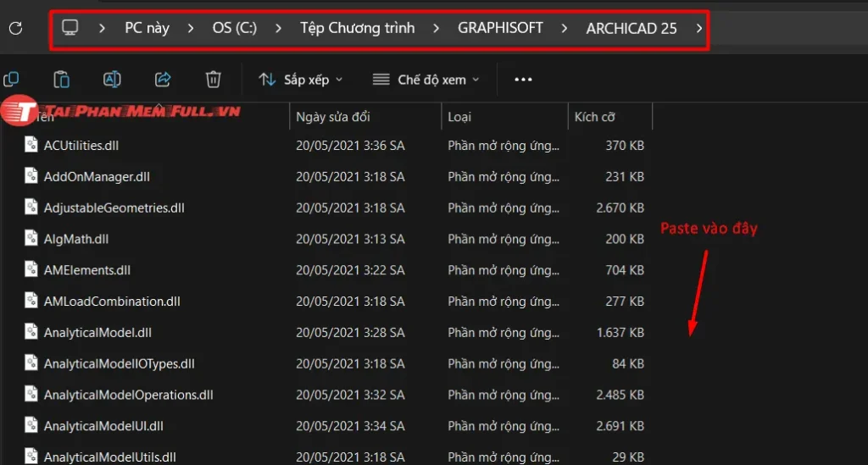Click size value 2.670 KB
The width and height of the screenshot is (868, 465).
click(620, 208)
